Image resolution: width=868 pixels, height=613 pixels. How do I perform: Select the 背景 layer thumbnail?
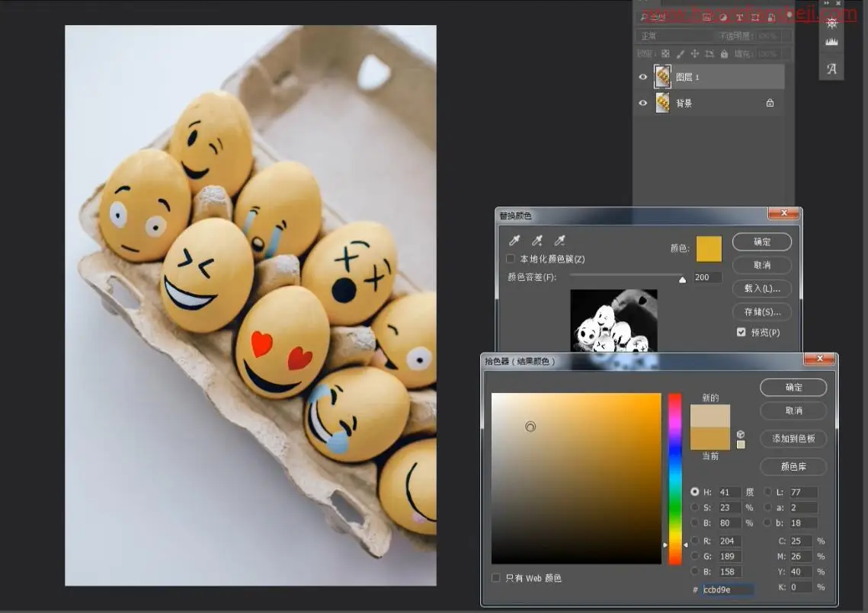tap(662, 103)
